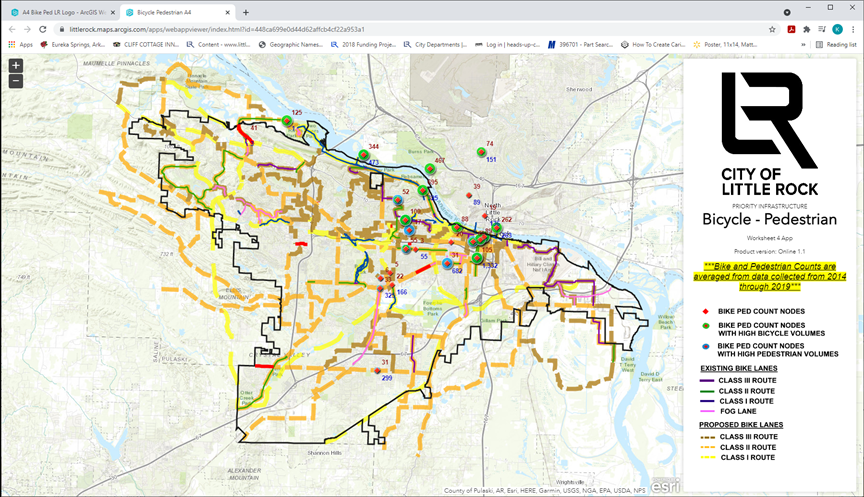Click the Chrome profile avatar icon
Screen dimensions: 864x497
[837, 29]
